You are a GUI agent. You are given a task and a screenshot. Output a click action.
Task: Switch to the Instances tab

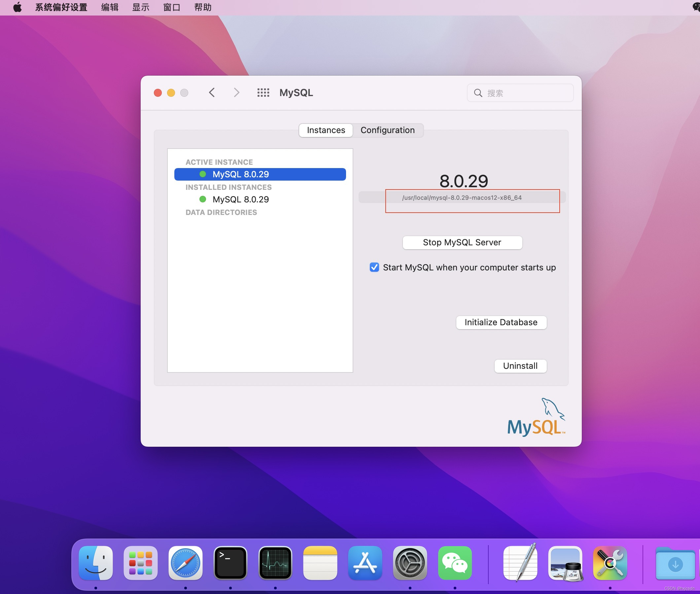pyautogui.click(x=325, y=130)
